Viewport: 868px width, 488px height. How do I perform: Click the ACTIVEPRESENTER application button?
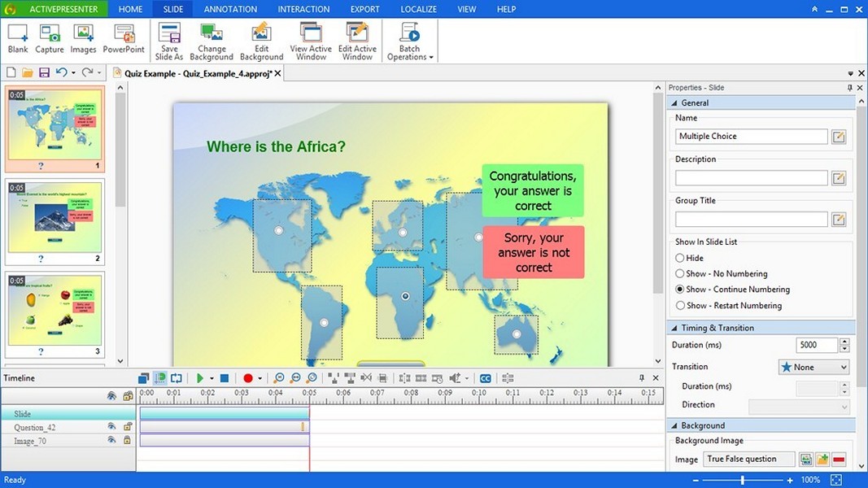tap(55, 9)
